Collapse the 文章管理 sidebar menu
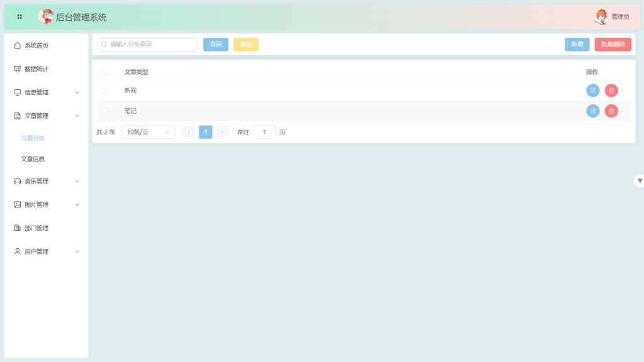Image resolution: width=644 pixels, height=362 pixels. tap(46, 116)
